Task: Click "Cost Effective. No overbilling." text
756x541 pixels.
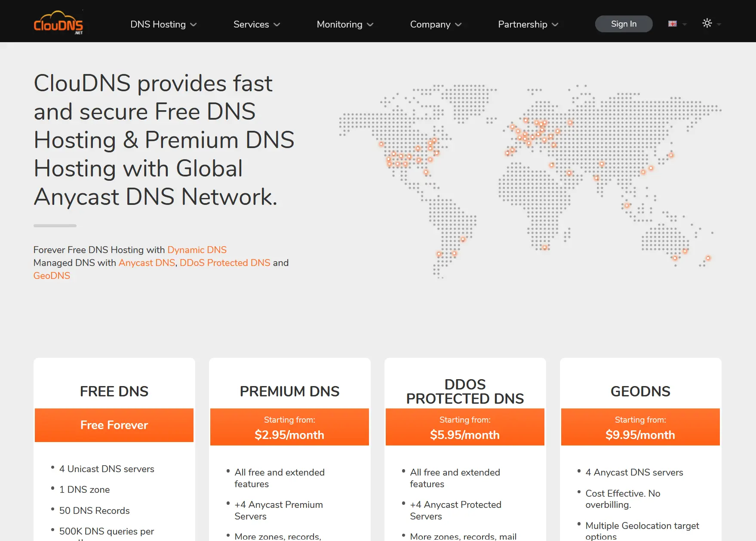Action: click(x=623, y=499)
